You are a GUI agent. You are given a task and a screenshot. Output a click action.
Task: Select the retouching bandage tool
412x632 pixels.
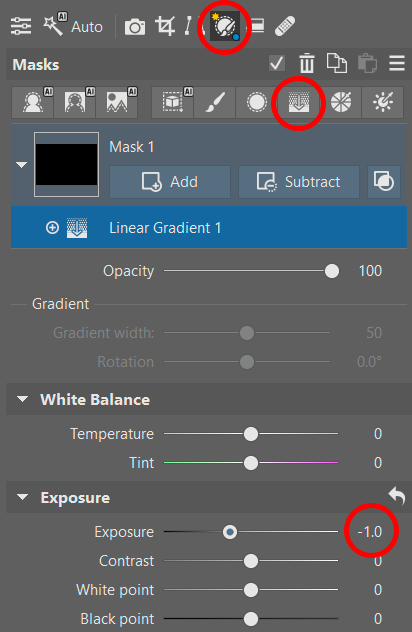click(x=285, y=26)
